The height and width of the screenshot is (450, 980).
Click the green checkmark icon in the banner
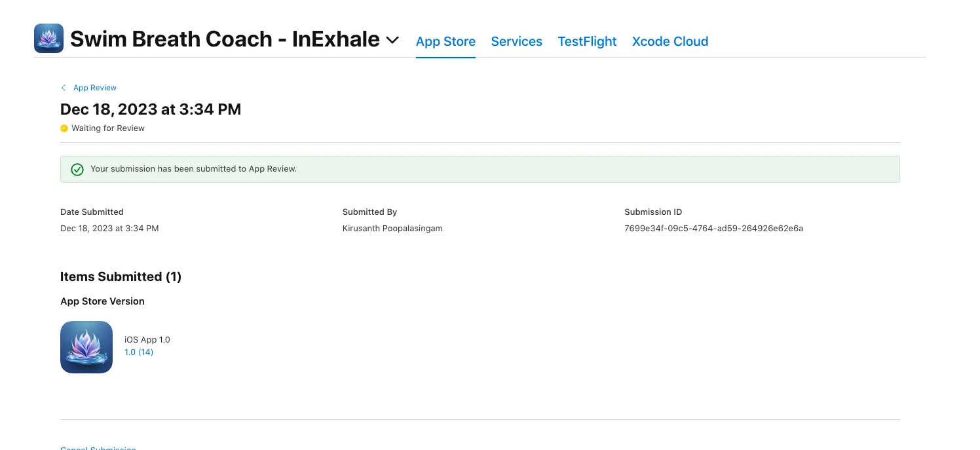click(77, 170)
